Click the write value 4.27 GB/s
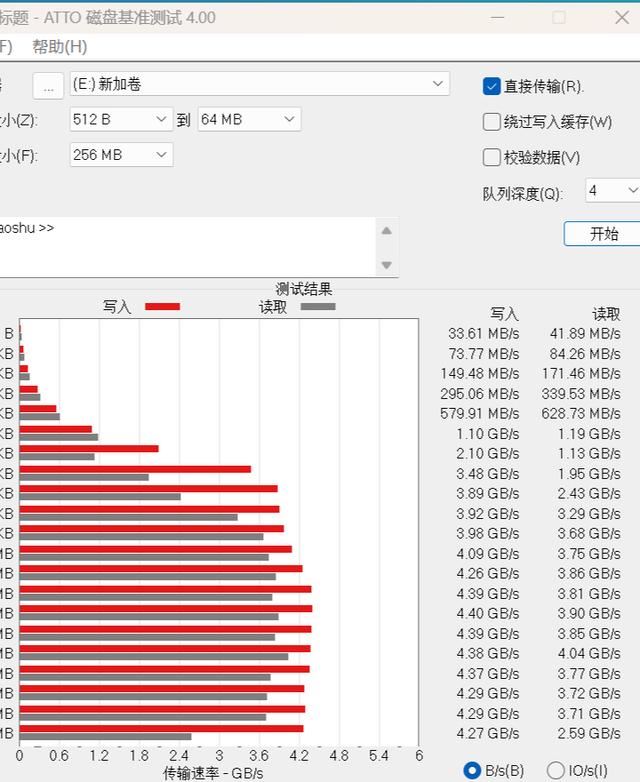 point(488,733)
